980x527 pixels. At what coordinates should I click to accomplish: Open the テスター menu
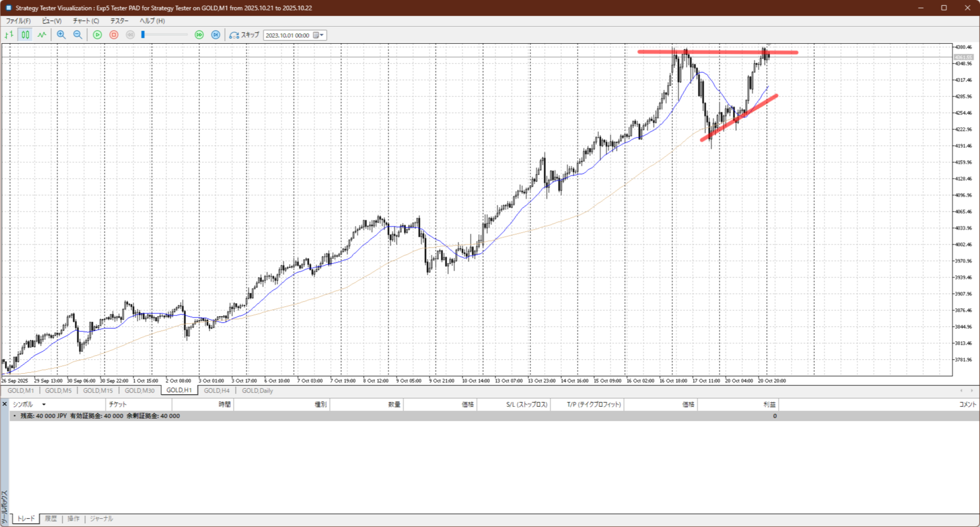point(119,21)
